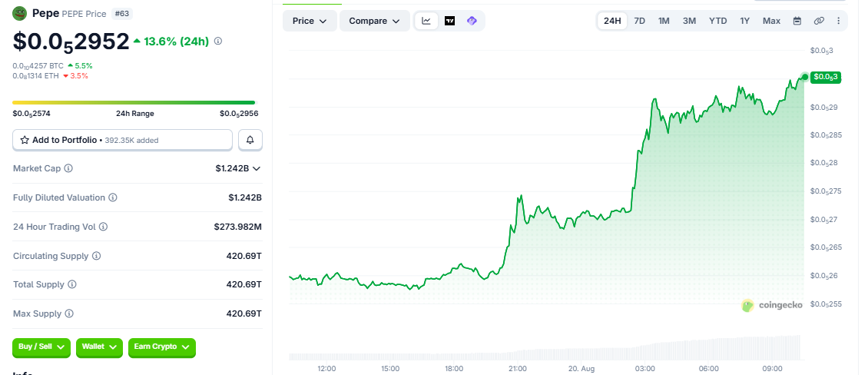Screen dimensions: 868x375
Task: Click the Max Supply 420.69T value
Action: point(244,314)
